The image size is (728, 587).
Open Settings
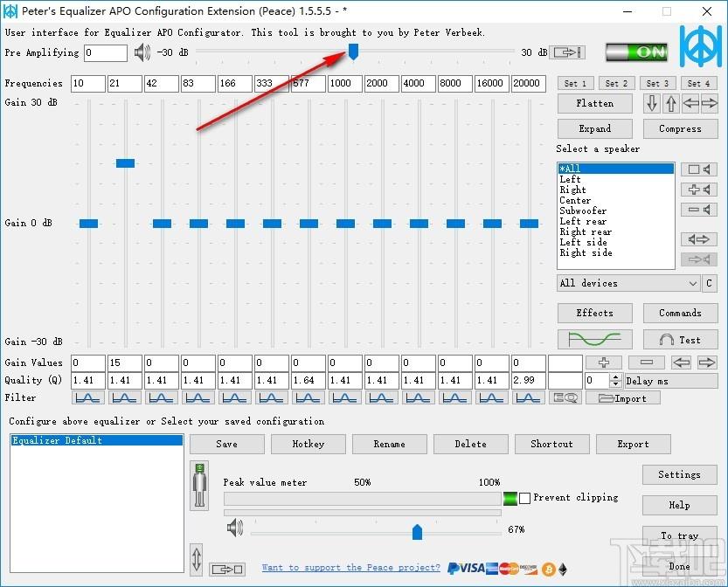pyautogui.click(x=680, y=474)
